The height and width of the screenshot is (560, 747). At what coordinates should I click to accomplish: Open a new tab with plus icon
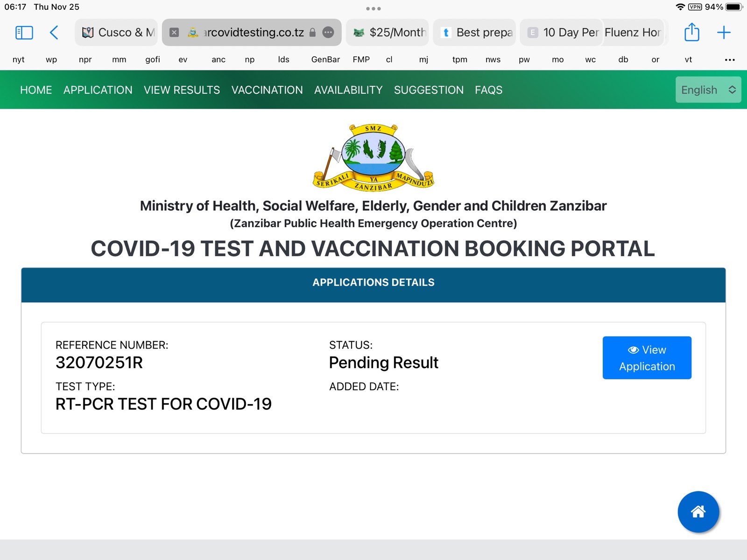click(x=723, y=33)
